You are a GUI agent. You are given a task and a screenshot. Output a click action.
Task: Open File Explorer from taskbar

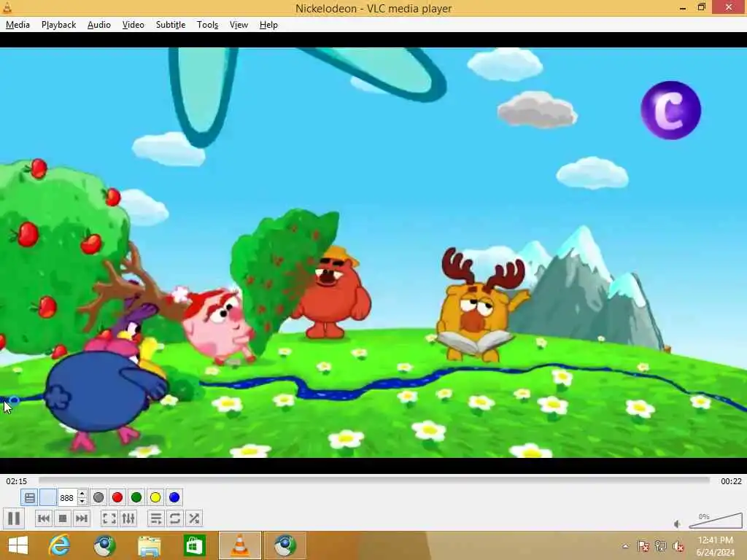point(149,545)
